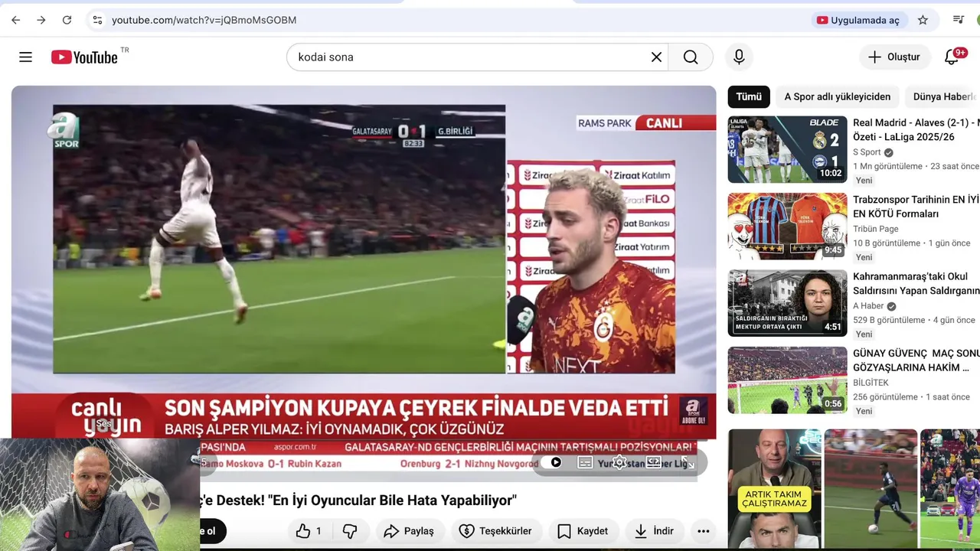980x551 pixels.
Task: Click the YouTube URL address field
Action: click(x=204, y=20)
